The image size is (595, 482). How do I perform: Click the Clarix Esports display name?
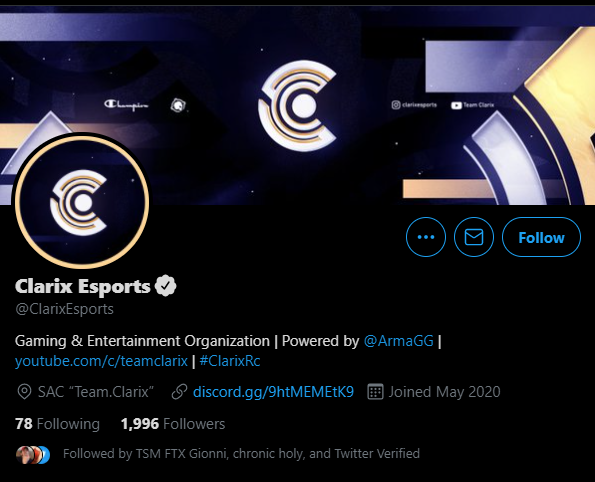tap(82, 286)
